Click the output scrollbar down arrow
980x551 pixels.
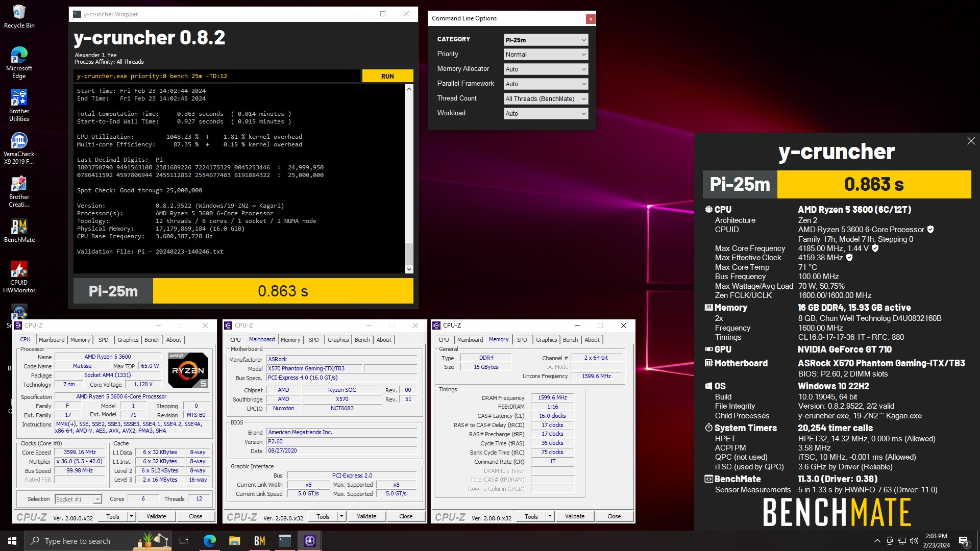409,269
